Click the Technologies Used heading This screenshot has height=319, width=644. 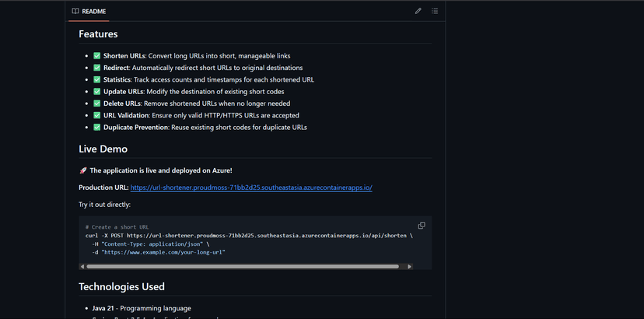pos(121,286)
